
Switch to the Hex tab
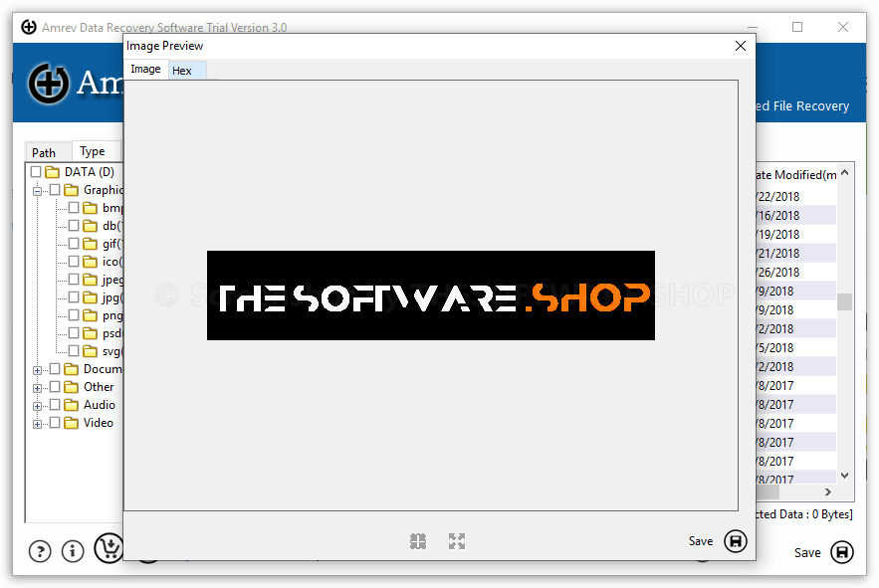[185, 70]
